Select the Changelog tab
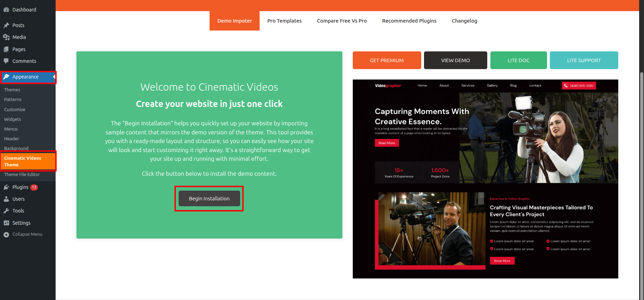644x300 pixels. (x=464, y=21)
